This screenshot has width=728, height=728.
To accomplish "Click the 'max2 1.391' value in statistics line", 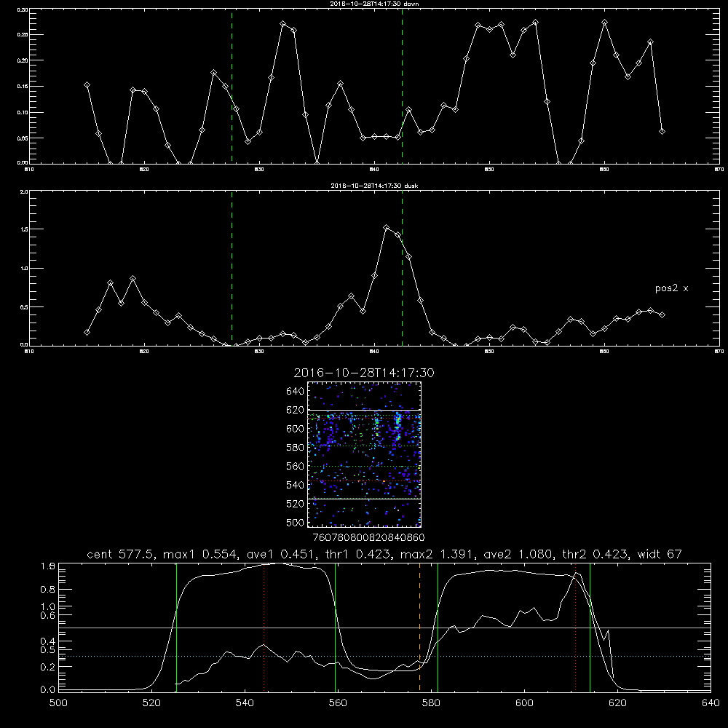I will 437,554.
